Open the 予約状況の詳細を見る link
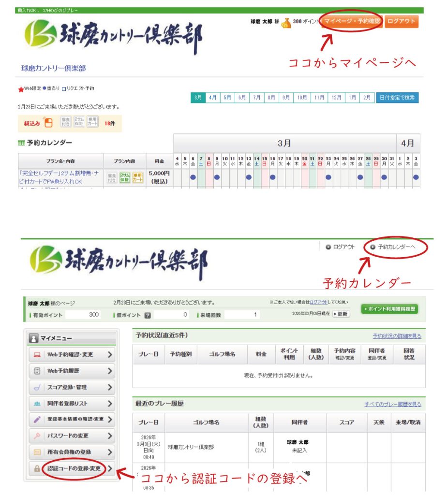448x495 pixels. (x=396, y=336)
